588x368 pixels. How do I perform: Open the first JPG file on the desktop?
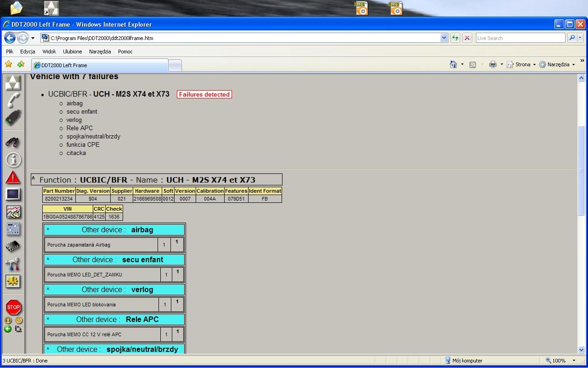click(x=362, y=8)
